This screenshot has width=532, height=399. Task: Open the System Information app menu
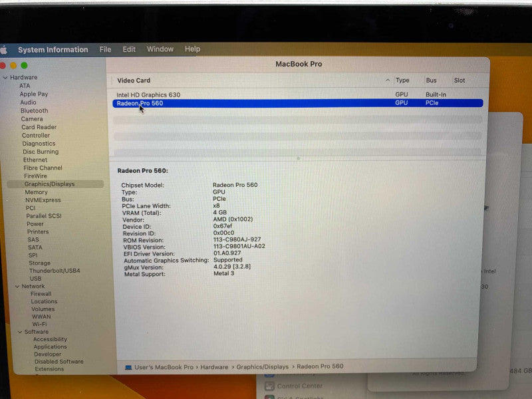point(53,49)
